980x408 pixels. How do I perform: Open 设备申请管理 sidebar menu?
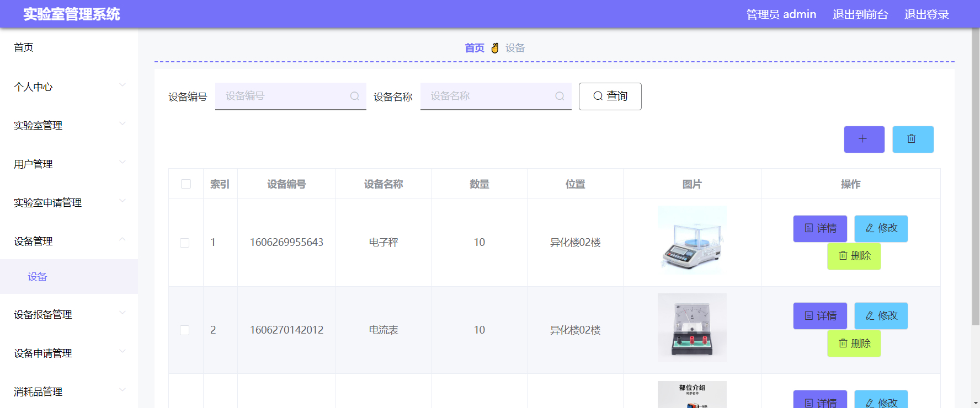69,353
